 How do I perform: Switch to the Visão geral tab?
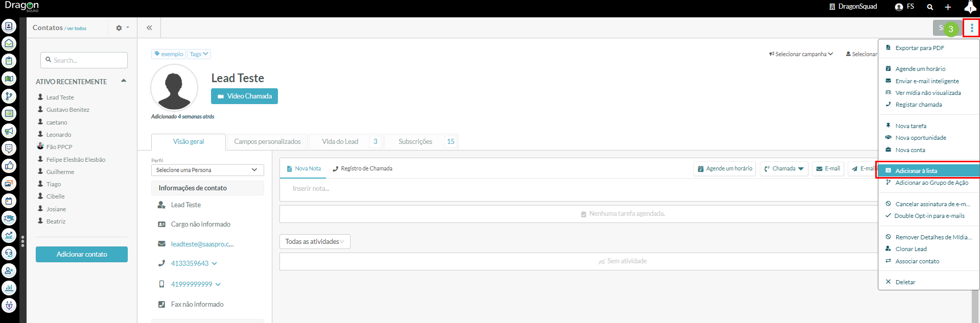189,142
